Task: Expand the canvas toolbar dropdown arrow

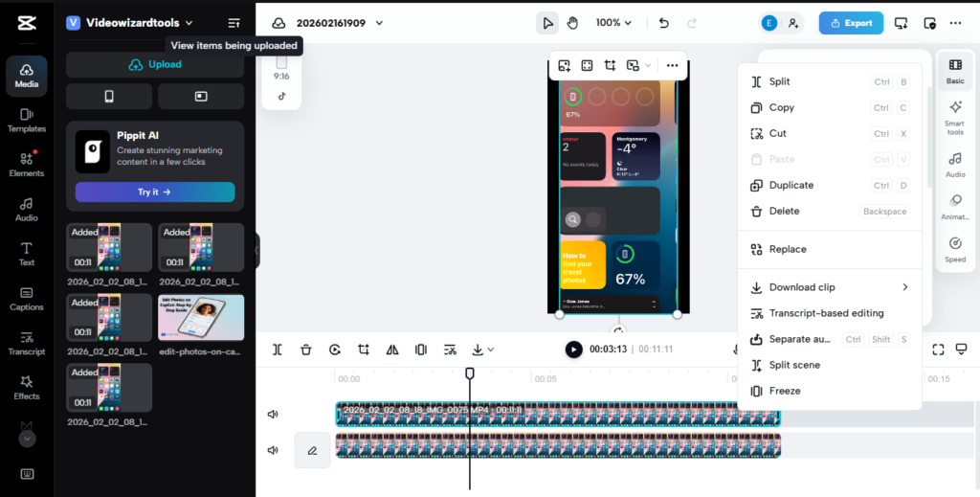Action: (x=648, y=65)
